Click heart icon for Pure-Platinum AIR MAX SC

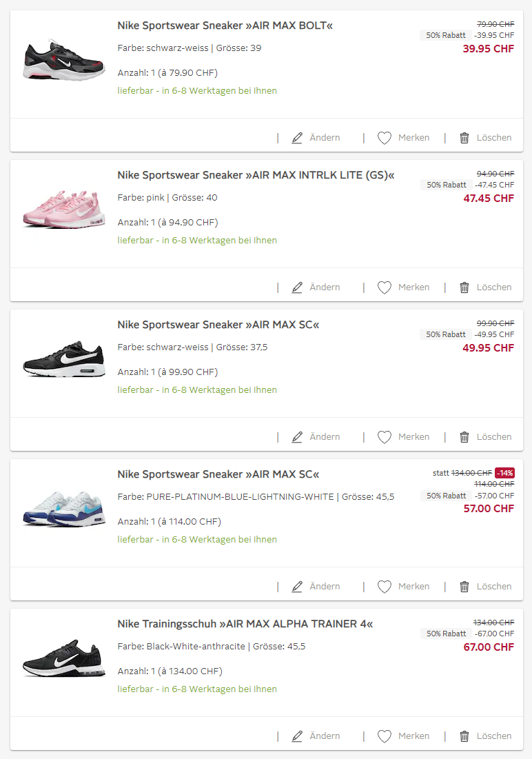pos(385,587)
